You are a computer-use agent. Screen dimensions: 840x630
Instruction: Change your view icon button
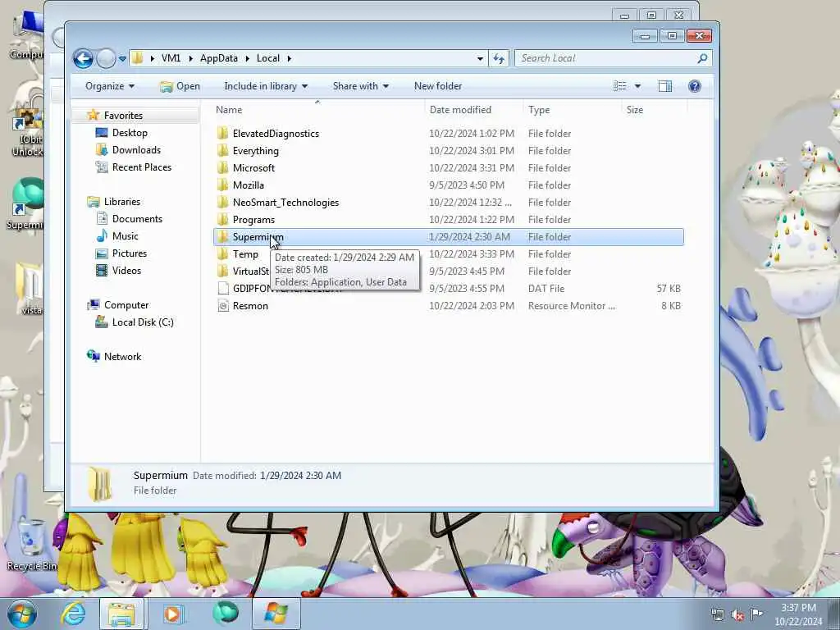tap(620, 85)
